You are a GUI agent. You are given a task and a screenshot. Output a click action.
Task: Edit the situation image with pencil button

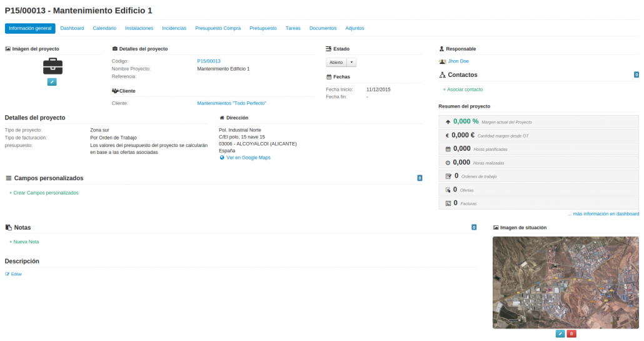click(560, 334)
